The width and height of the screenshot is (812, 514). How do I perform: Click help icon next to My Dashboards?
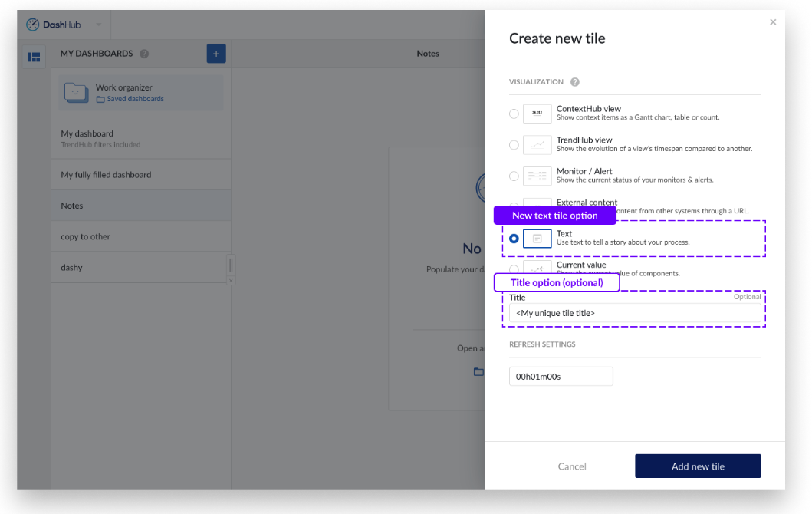click(x=144, y=54)
